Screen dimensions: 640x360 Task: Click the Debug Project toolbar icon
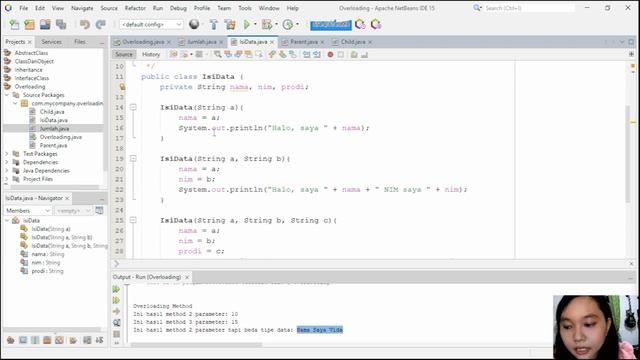tap(267, 24)
